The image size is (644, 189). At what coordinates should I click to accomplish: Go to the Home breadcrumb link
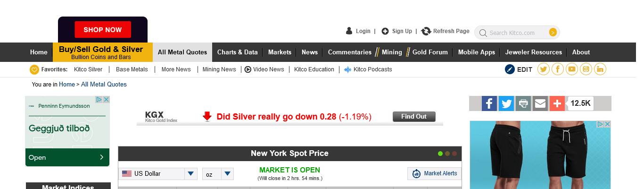pos(67,85)
